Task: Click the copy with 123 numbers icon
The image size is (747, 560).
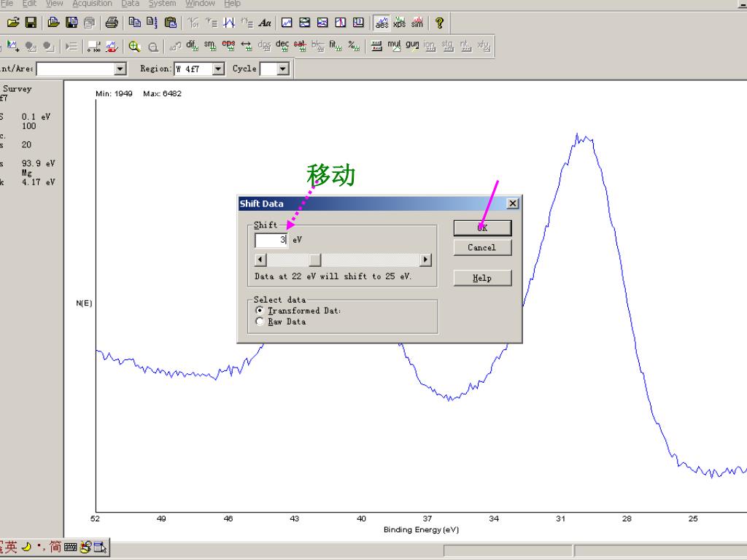Action: click(x=152, y=23)
